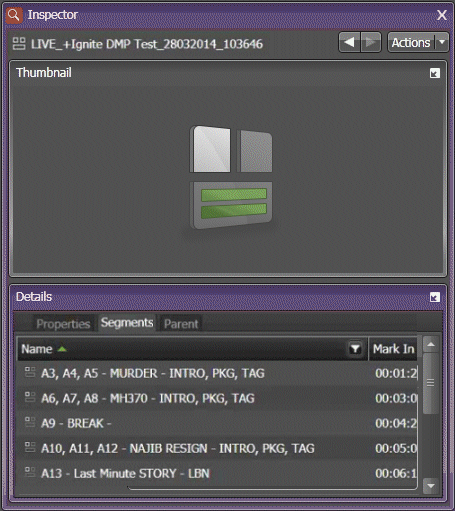Screen dimensions: 455x511
Task: Open the Name column filter icon
Action: (x=355, y=349)
